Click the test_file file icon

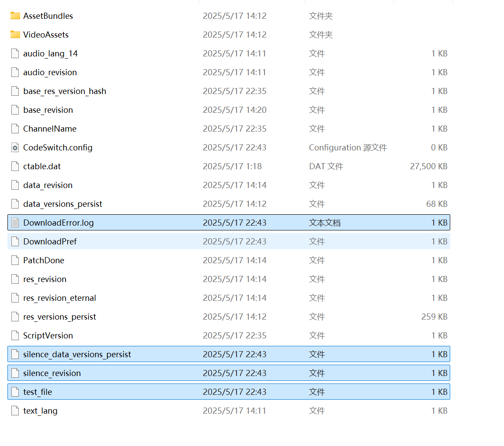coord(15,392)
